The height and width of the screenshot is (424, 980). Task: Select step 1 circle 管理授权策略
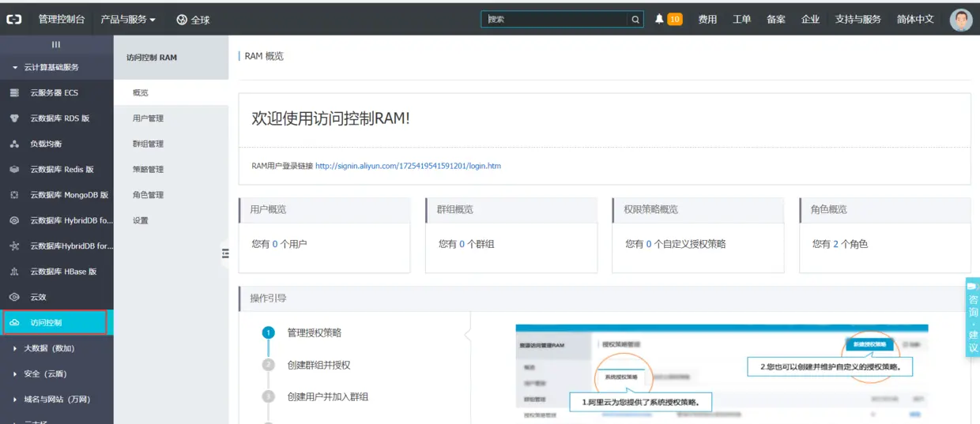pyautogui.click(x=269, y=333)
